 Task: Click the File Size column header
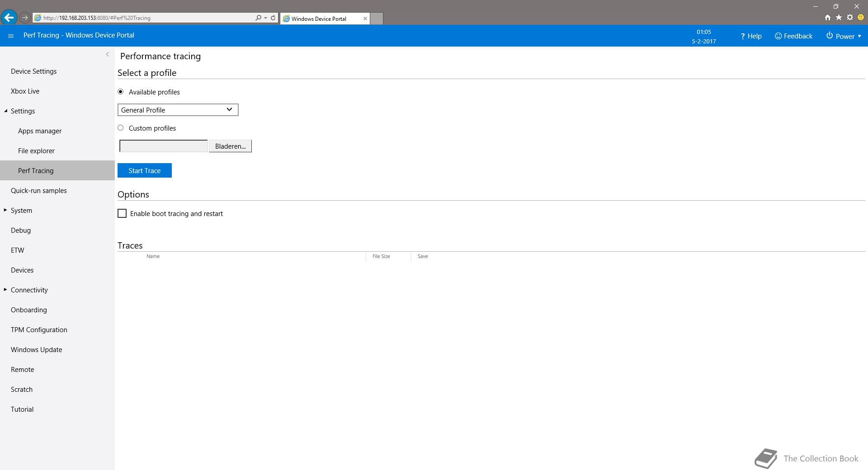[381, 256]
